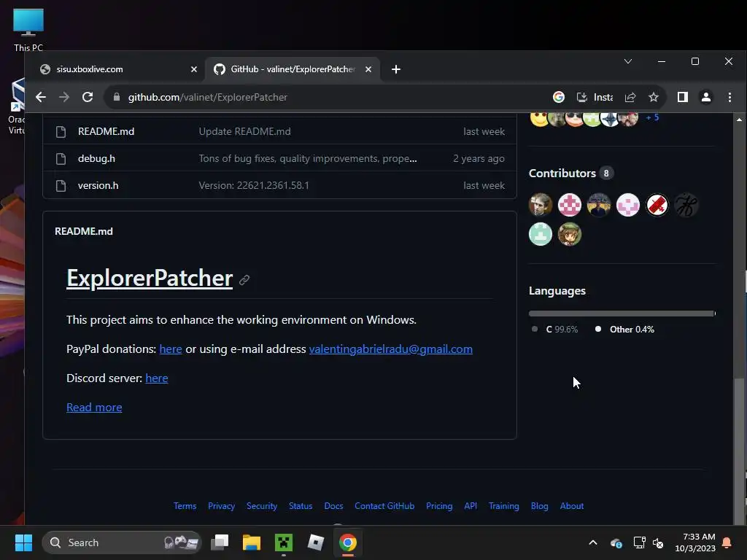
Task: Open the 'Version: 22621.2361.58.1' commit
Action: coord(254,186)
